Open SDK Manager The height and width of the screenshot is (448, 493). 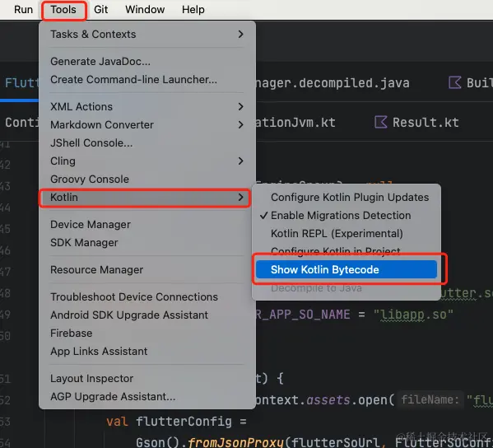click(x=147, y=243)
